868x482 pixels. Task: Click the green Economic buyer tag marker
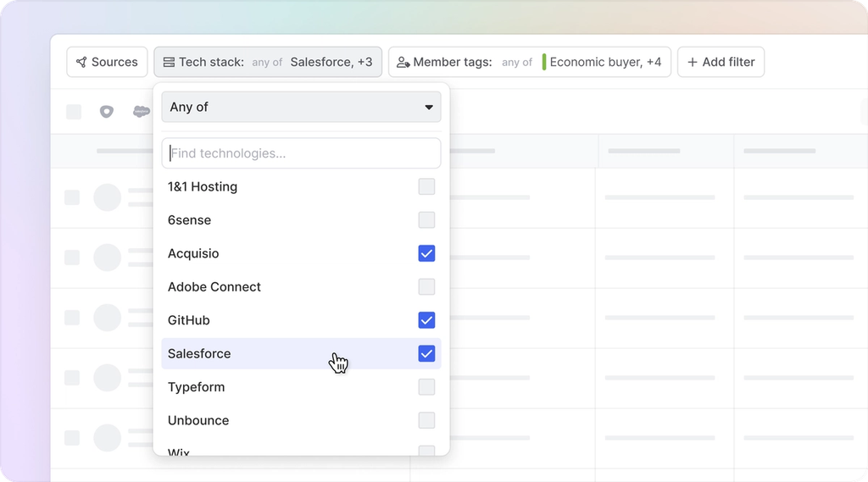pyautogui.click(x=544, y=62)
